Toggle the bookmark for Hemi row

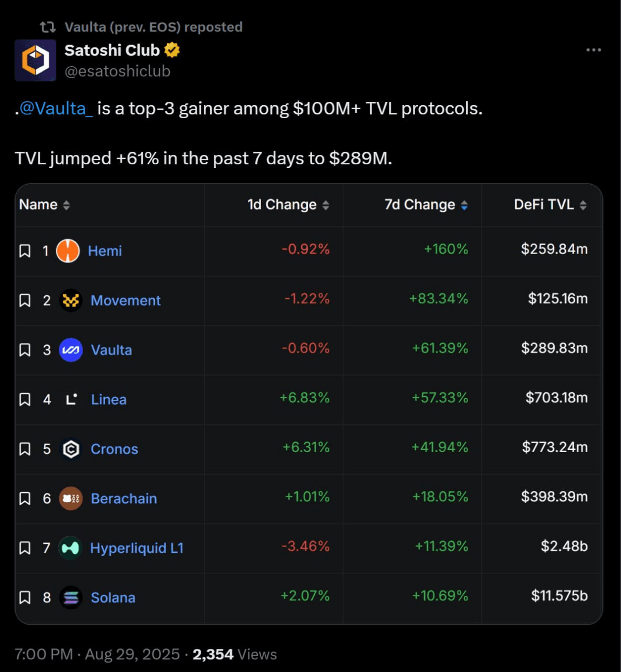tap(25, 251)
